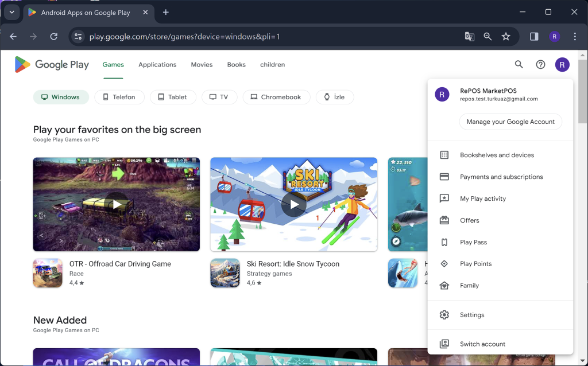Bookmark this tab with the star
Viewport: 588px width, 366px height.
[x=506, y=36]
